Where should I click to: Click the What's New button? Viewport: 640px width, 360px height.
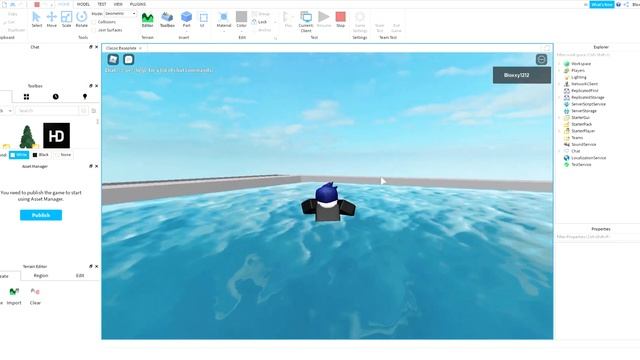(x=602, y=4)
